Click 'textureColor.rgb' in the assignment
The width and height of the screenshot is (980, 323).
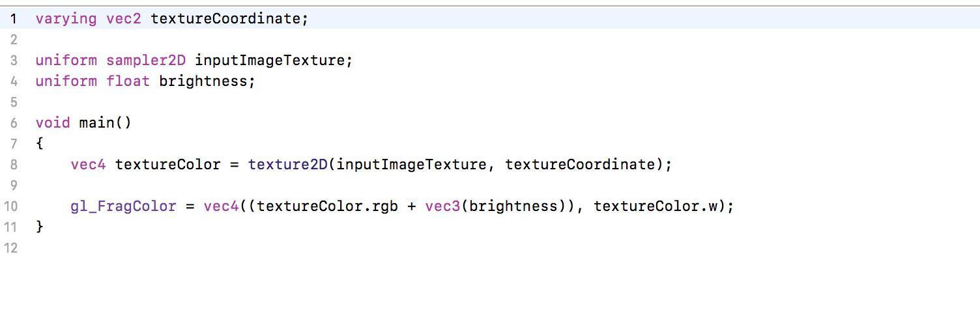pos(327,206)
